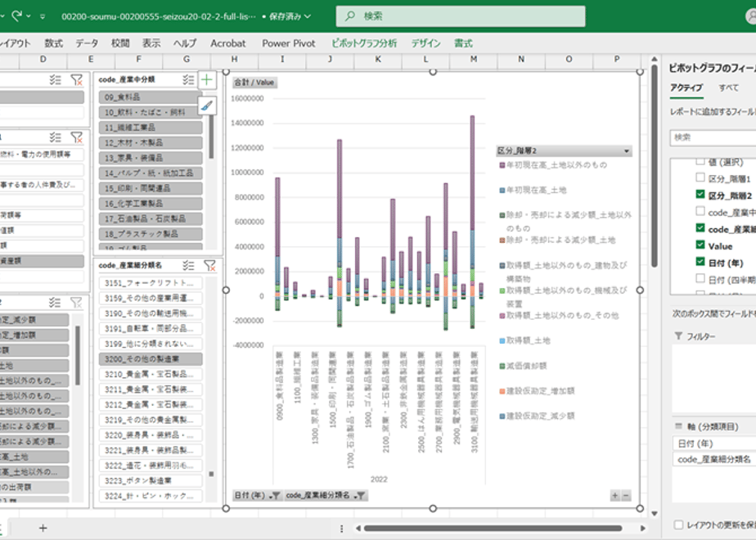This screenshot has width=756, height=540.
Task: Uncheck the code_産業細 field checkbox
Action: coord(700,227)
